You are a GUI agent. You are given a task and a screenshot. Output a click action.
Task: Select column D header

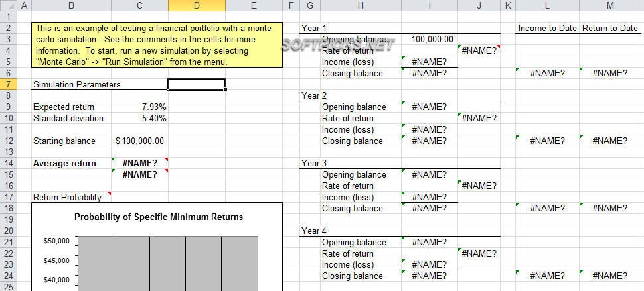point(197,5)
